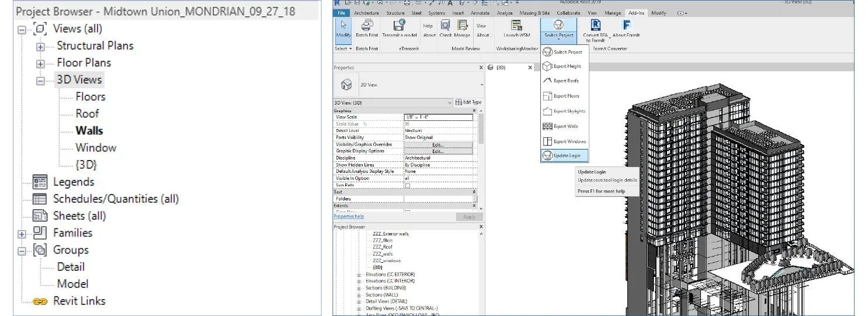868x316 pixels.
Task: Open the type selector dropdown arrow
Action: click(x=481, y=85)
